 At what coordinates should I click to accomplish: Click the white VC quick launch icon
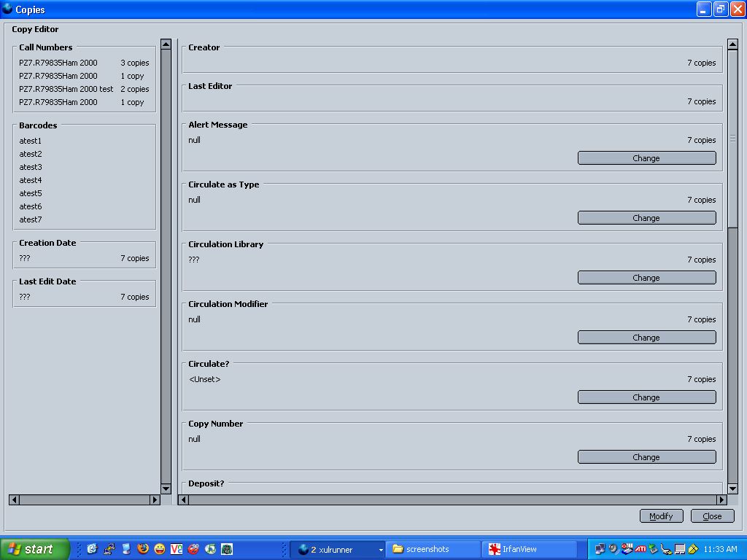coord(177,549)
